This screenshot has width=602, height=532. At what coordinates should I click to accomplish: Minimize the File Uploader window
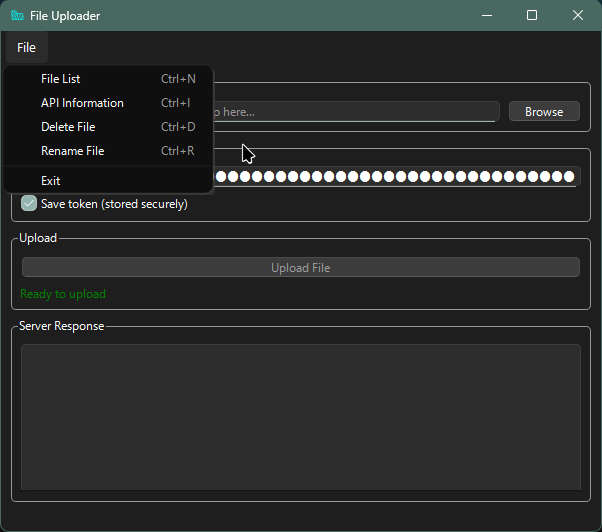tap(486, 16)
